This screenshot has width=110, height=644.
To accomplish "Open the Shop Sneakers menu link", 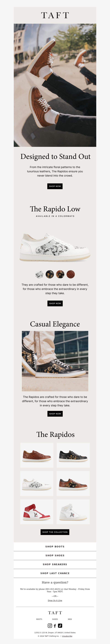I will pos(55,564).
